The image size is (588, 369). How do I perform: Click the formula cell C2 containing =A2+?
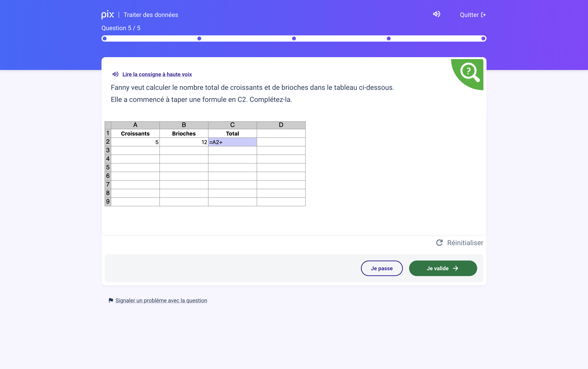click(x=232, y=142)
